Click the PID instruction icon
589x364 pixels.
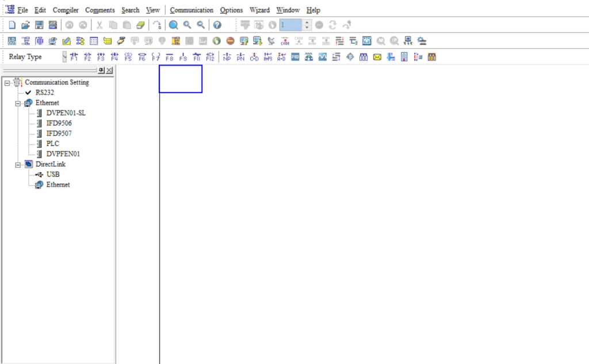point(295,56)
